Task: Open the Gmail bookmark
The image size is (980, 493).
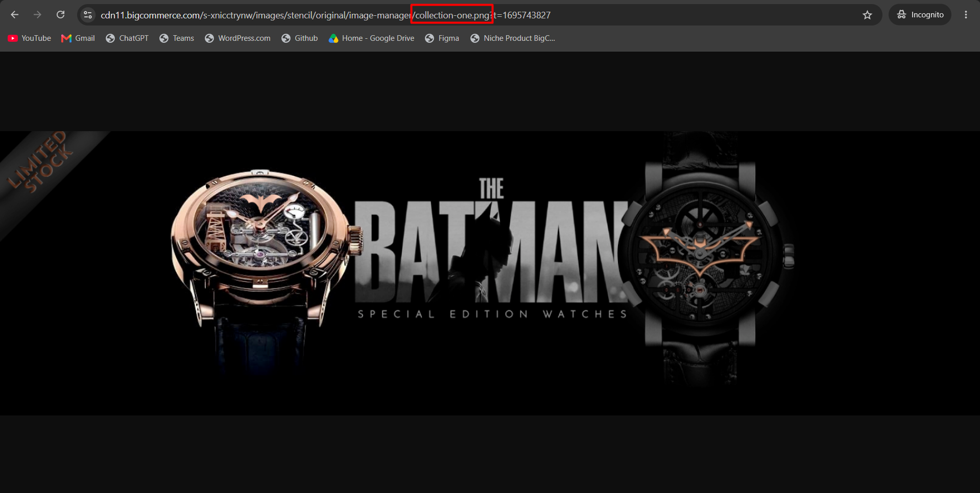Action: (78, 38)
